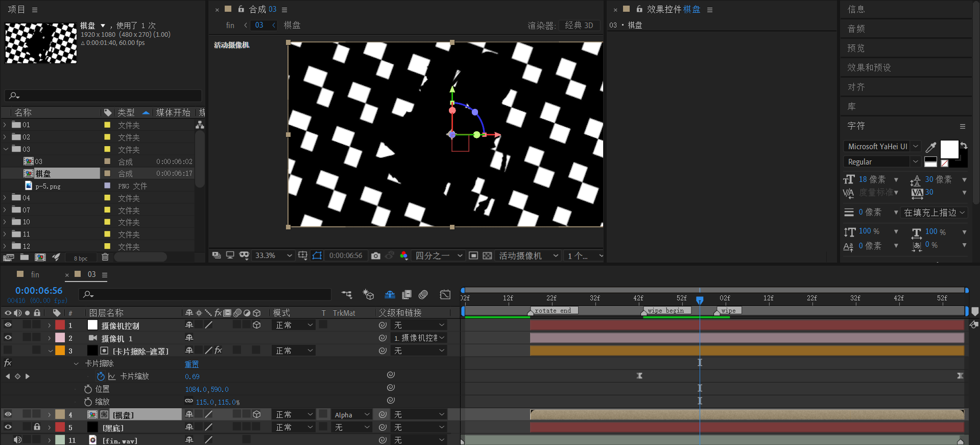Image resolution: width=980 pixels, height=445 pixels.
Task: Toggle the draft 3D icon in timeline
Action: (368, 294)
